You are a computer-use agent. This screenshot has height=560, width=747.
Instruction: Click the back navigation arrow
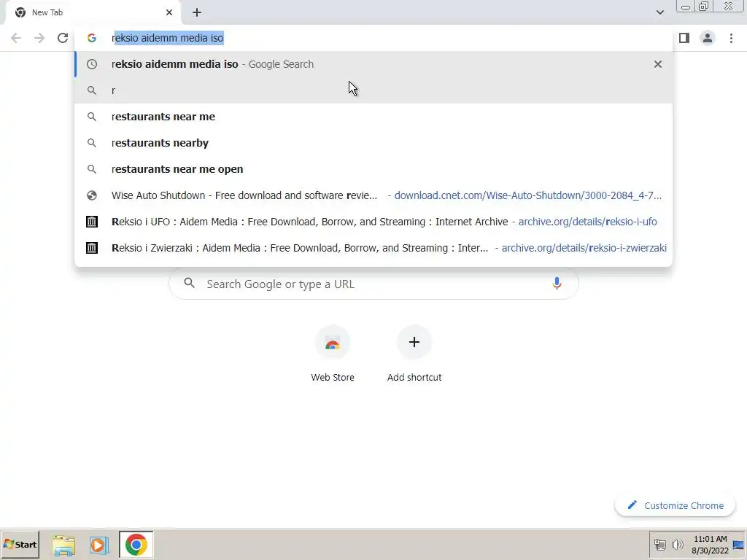pos(16,38)
